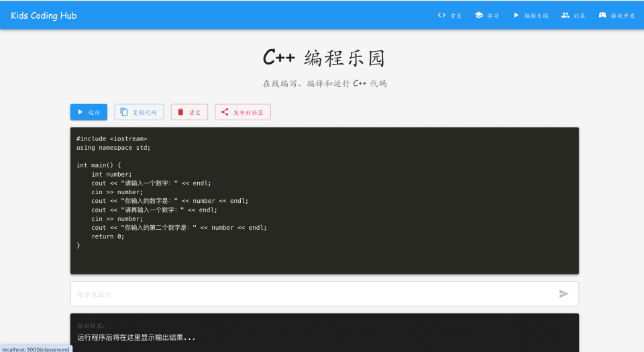Click the trash icon in 清空 button

(180, 112)
